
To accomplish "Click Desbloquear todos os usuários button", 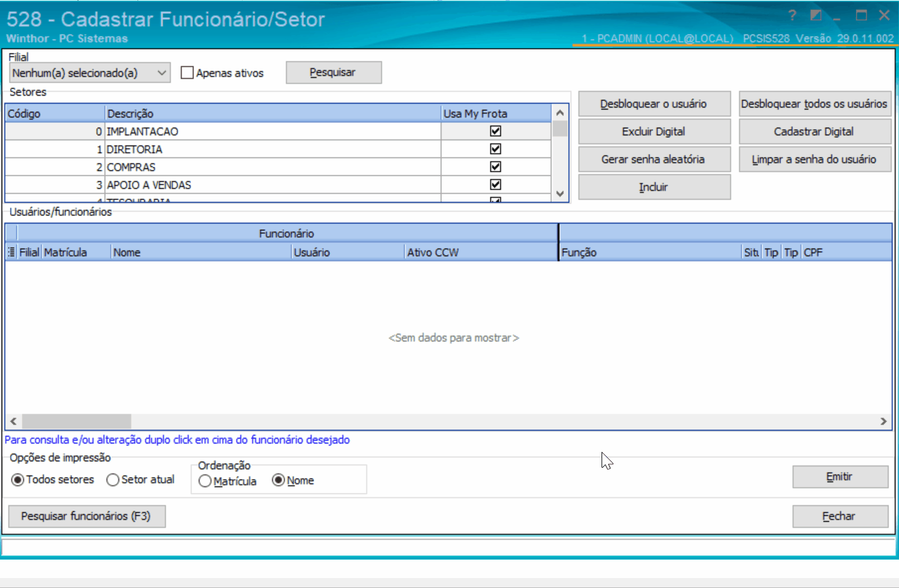I will pyautogui.click(x=814, y=104).
